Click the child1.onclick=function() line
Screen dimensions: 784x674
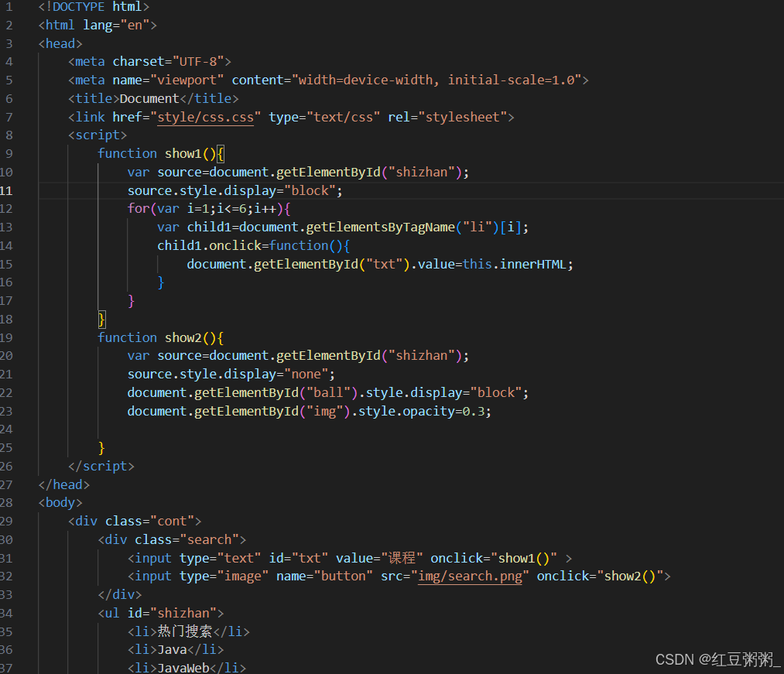(254, 245)
